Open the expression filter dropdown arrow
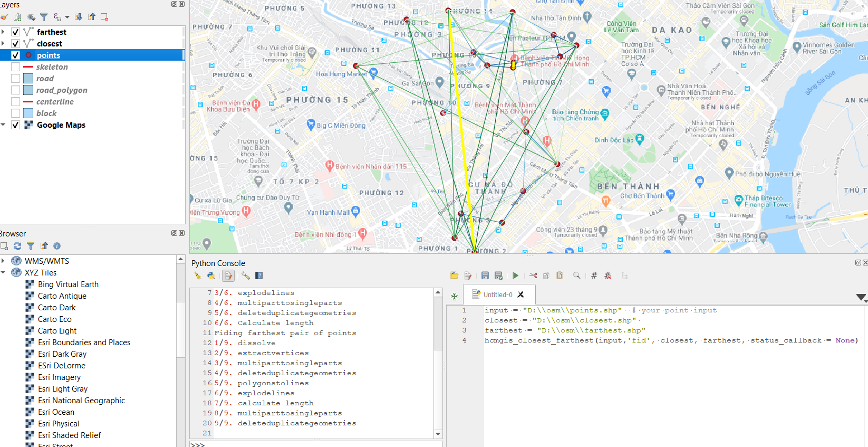 (67, 17)
